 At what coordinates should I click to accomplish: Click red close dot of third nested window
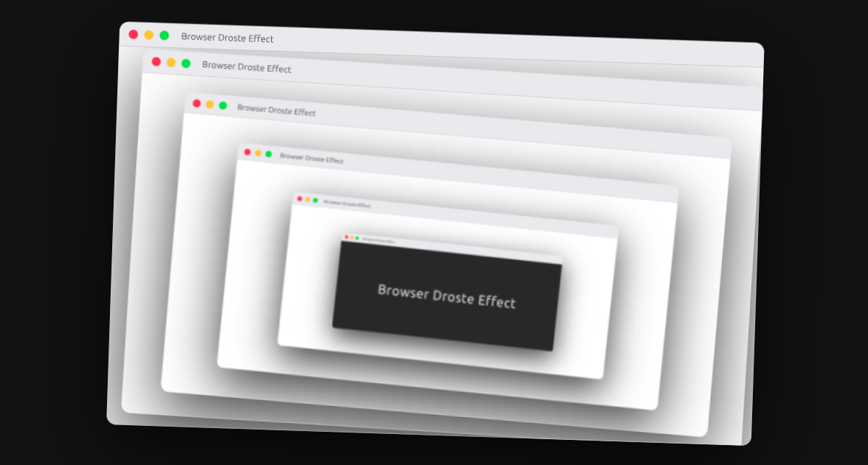pos(196,103)
